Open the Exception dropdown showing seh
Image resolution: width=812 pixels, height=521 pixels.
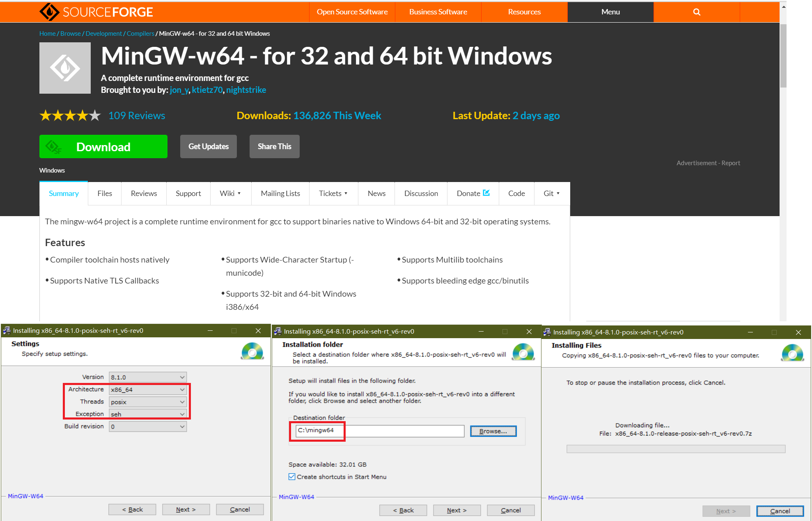(x=148, y=414)
